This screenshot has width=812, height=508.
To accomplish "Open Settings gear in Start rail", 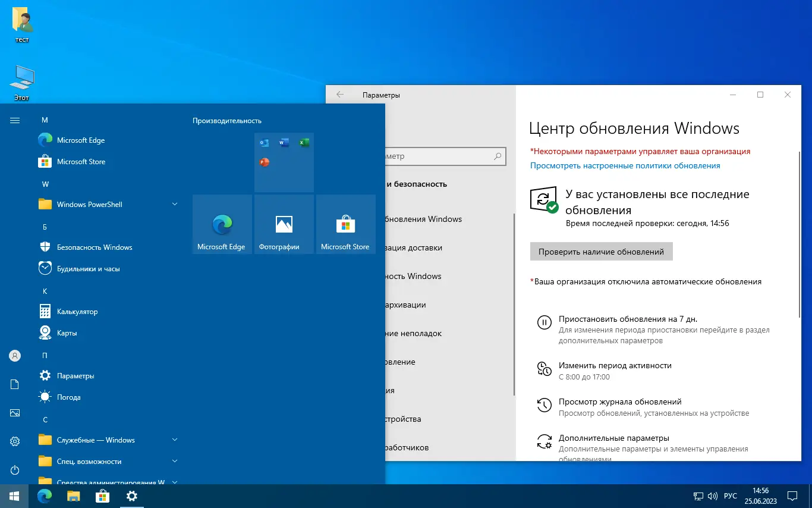I will [x=15, y=441].
